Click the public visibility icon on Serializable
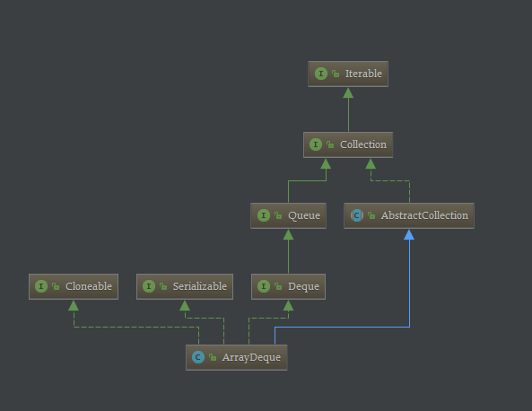Viewport: 532px width, 411px height. 163,286
